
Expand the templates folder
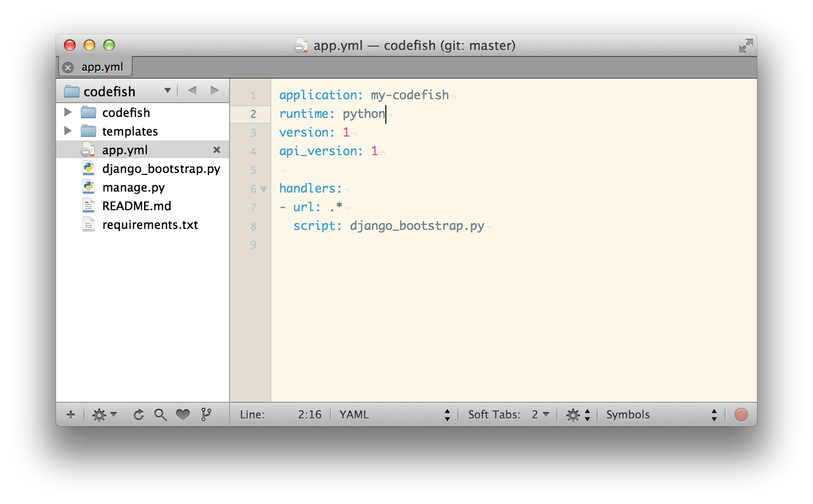coord(68,131)
